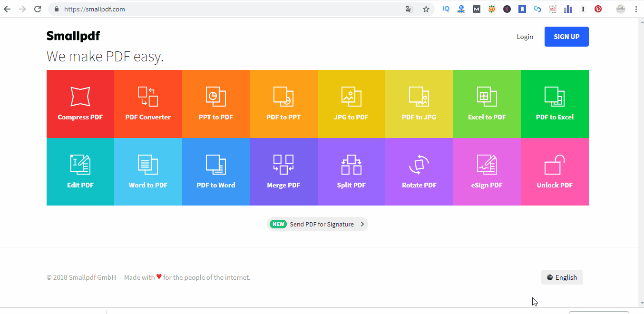Open the Chrome profile avatar
The image size is (644, 314).
pos(621,9)
